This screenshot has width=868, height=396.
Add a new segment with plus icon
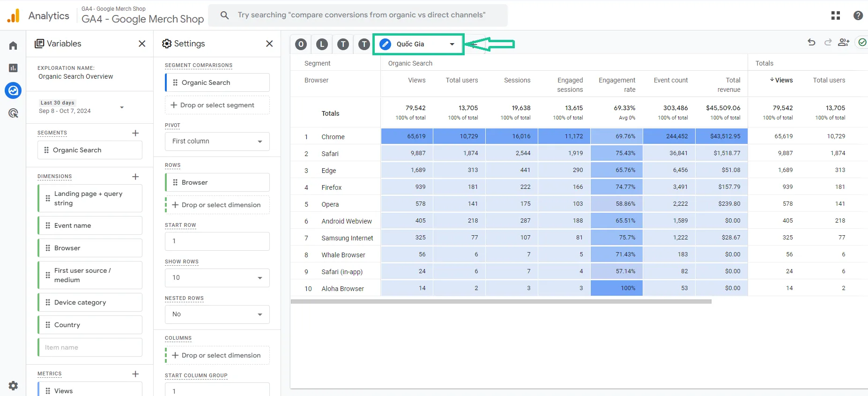(x=135, y=133)
